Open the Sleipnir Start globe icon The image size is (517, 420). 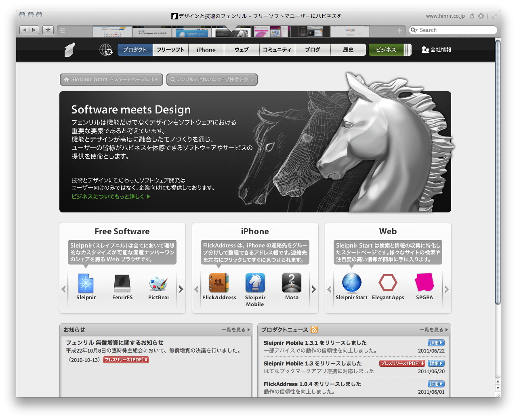pos(351,283)
